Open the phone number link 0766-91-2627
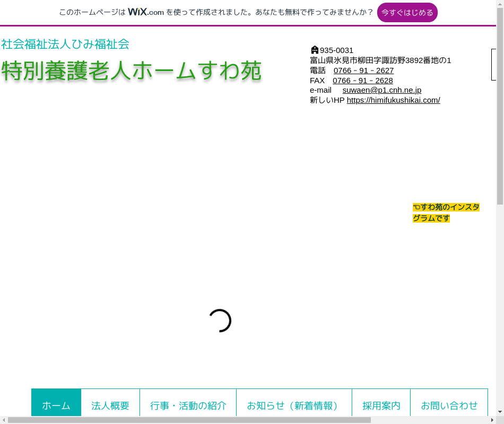This screenshot has width=504, height=424. coord(363,70)
